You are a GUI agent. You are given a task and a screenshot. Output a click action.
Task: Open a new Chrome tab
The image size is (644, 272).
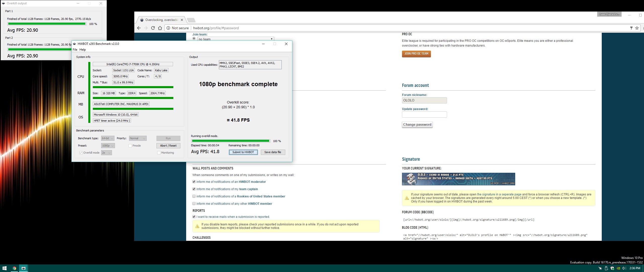[191, 20]
